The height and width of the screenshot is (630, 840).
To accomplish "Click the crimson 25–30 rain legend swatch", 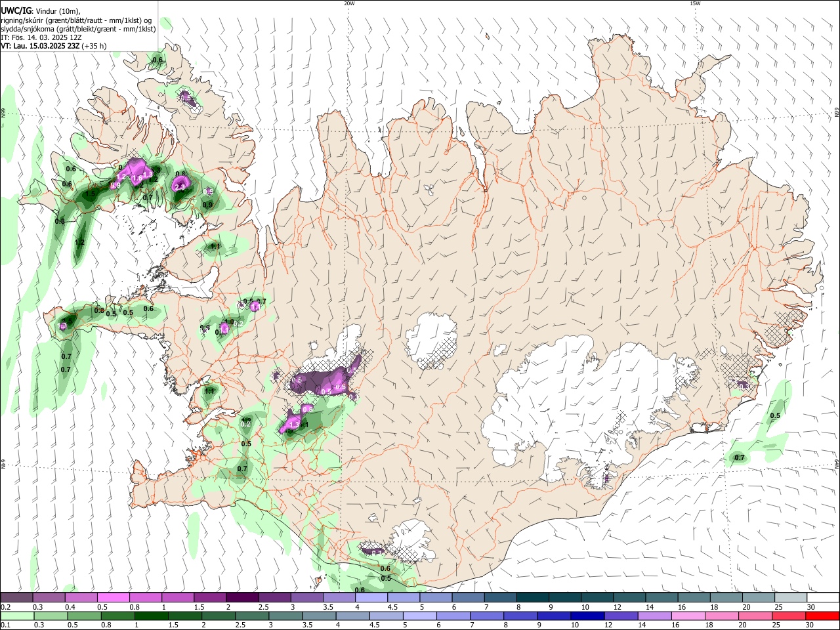I will (789, 616).
